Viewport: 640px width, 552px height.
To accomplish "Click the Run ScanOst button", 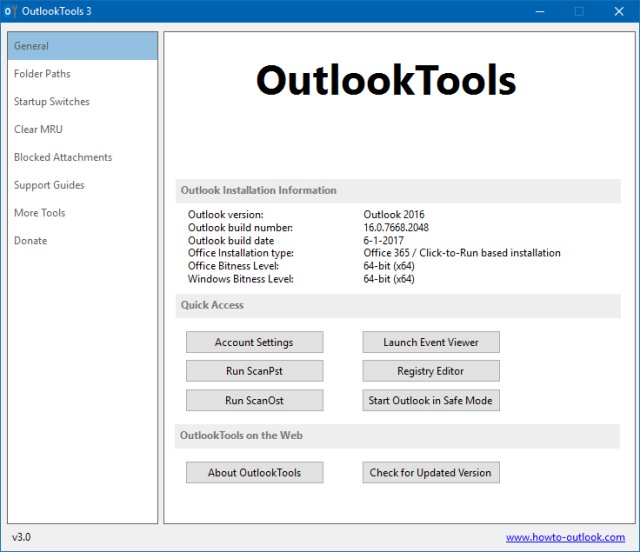I will click(x=254, y=400).
